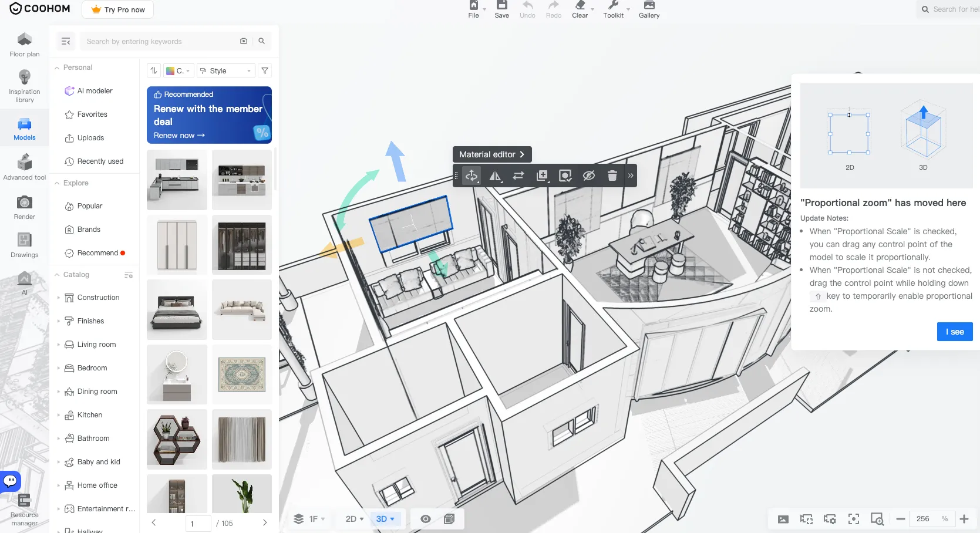Screen dimensions: 980x533
Task: Click the Replace swap arrows icon
Action: pos(518,176)
